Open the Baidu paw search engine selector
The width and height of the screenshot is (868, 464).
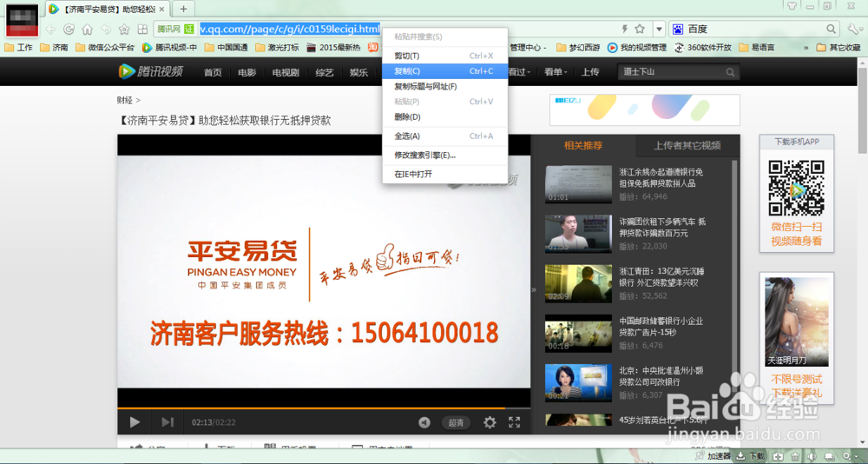point(677,29)
